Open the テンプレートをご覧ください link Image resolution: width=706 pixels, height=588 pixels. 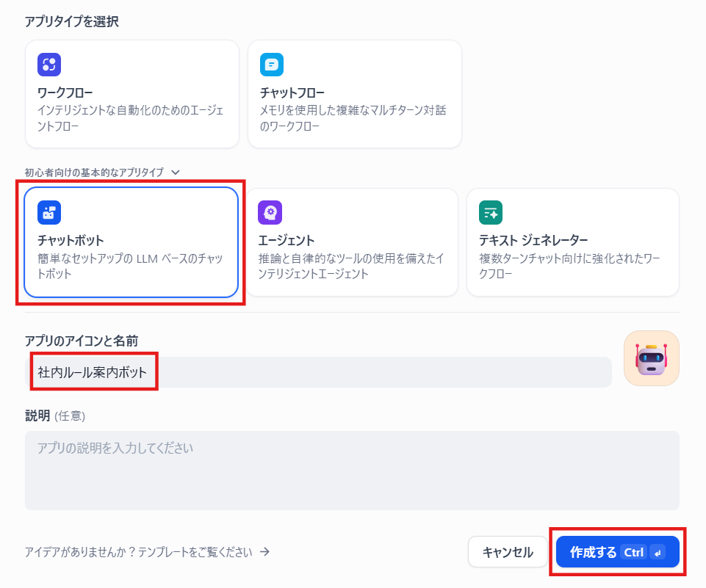tap(138, 552)
